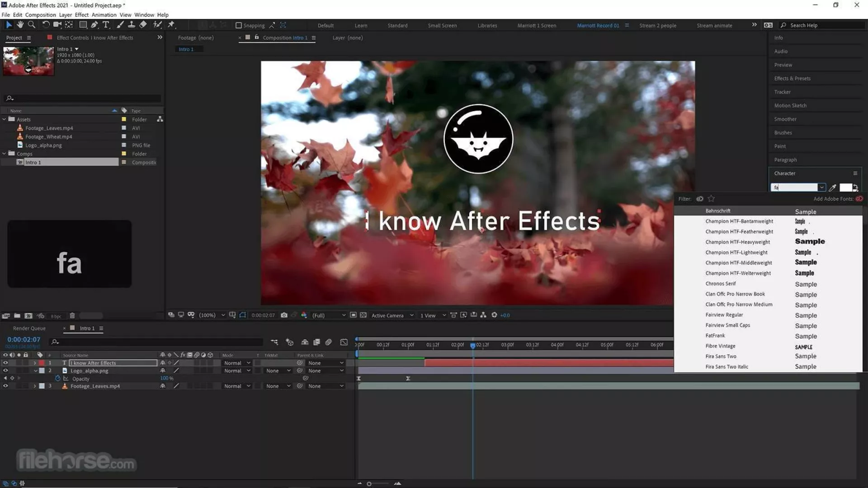The image size is (868, 488).
Task: Collapse the Assets folder
Action: click(5, 119)
